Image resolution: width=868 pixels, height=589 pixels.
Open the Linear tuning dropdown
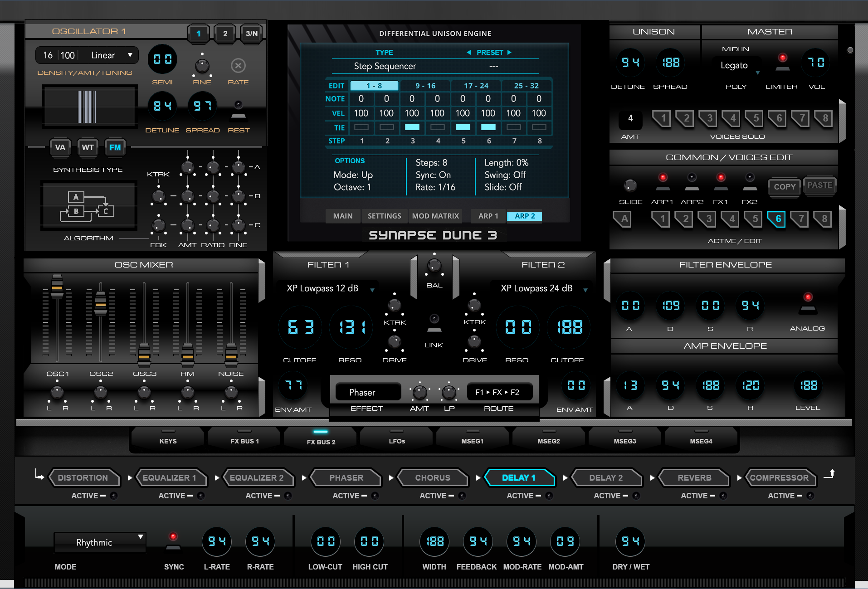112,55
